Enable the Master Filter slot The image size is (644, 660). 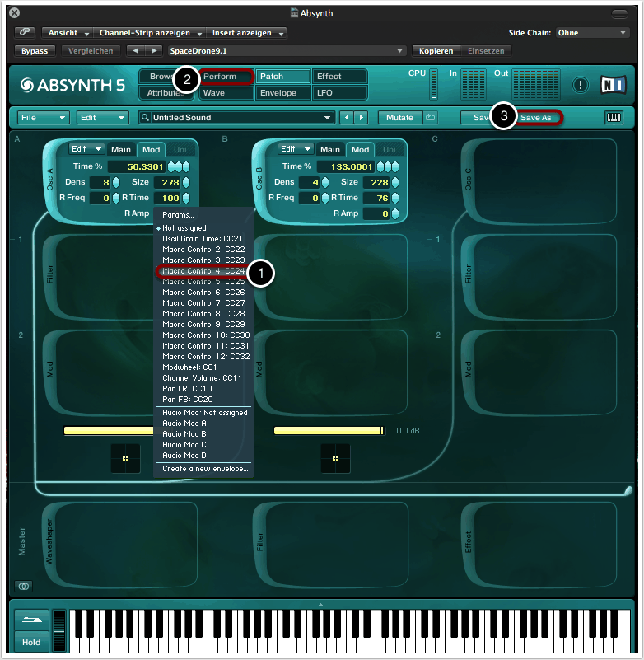click(x=330, y=545)
